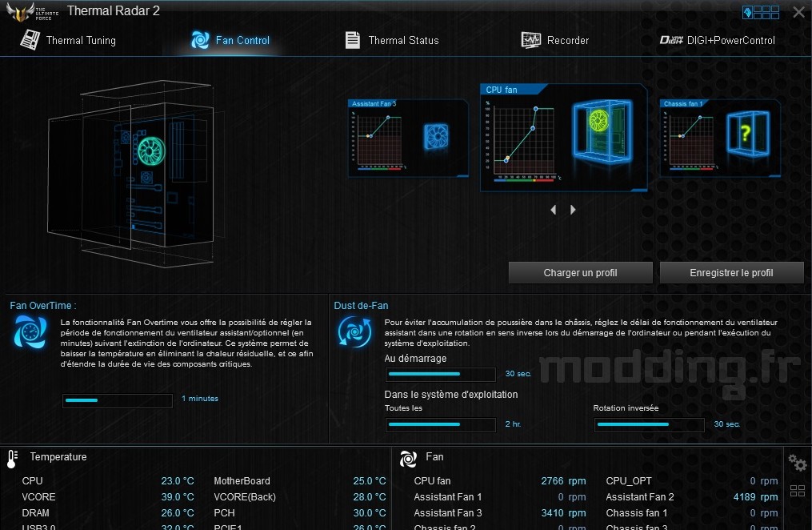Close the Thermal Radar 2 window
This screenshot has width=812, height=530.
pyautogui.click(x=799, y=12)
